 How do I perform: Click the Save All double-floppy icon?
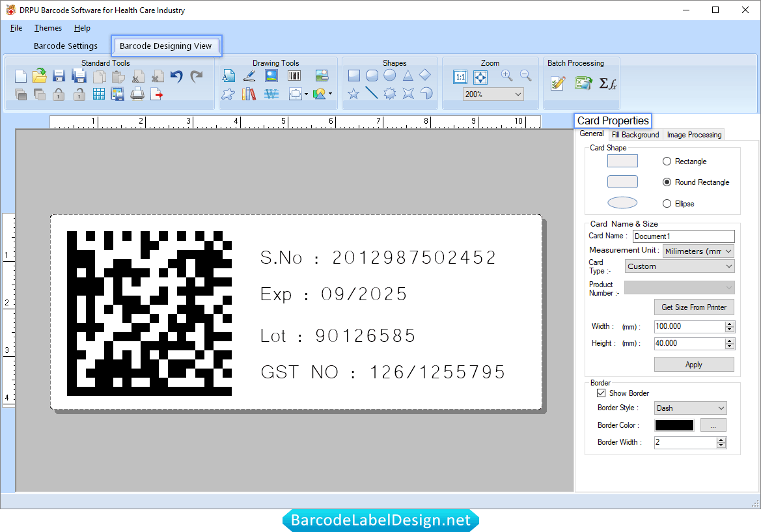79,76
